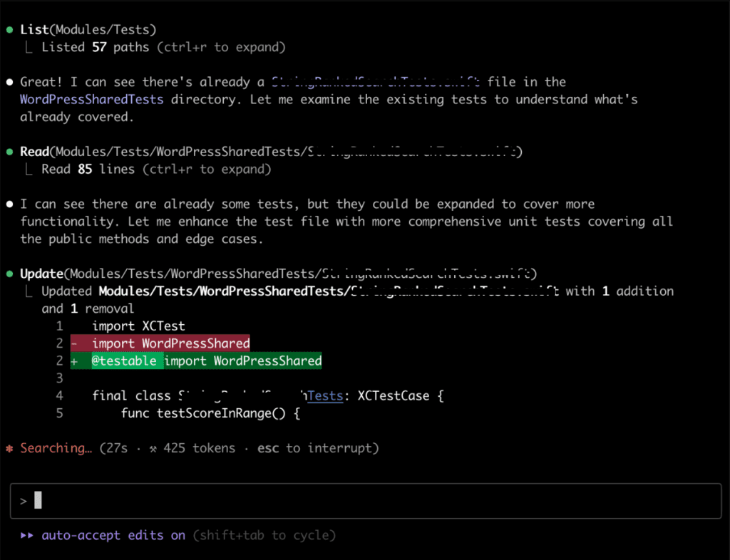Click the prompt chevron in the input box
Viewport: 730px width, 560px height.
[x=24, y=501]
